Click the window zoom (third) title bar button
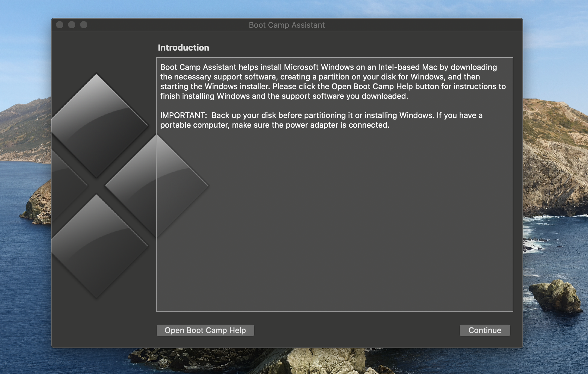 pyautogui.click(x=84, y=25)
